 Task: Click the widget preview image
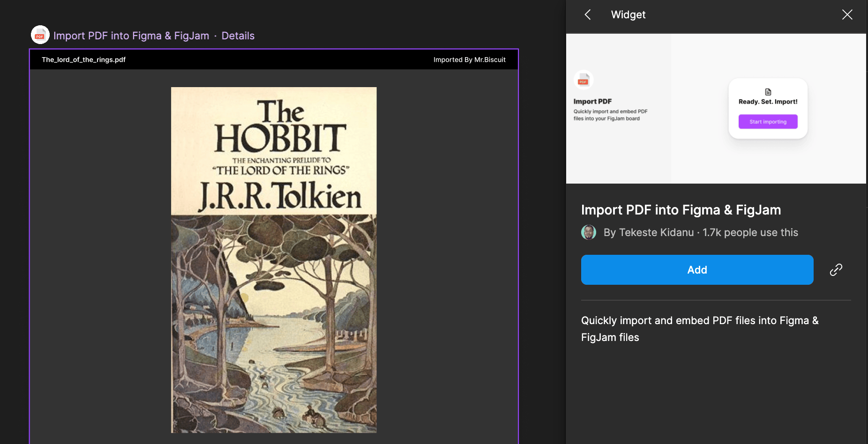click(716, 109)
